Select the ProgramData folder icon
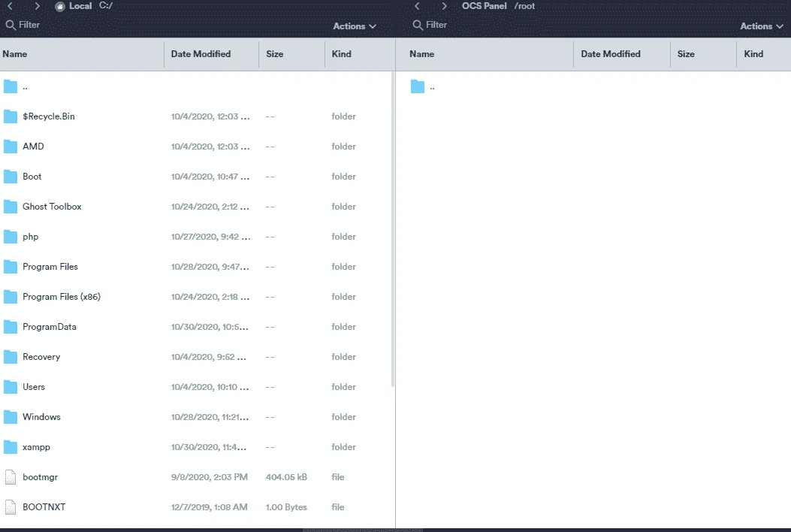This screenshot has width=791, height=532. [x=11, y=327]
